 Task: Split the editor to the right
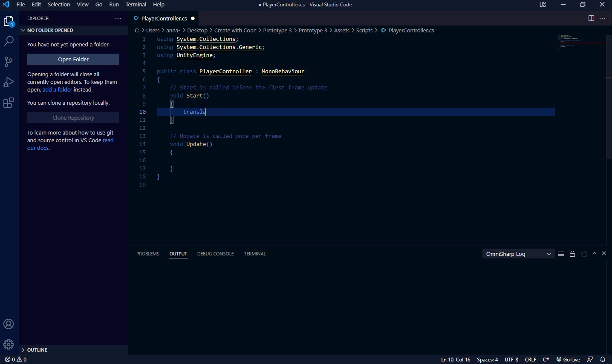[591, 18]
